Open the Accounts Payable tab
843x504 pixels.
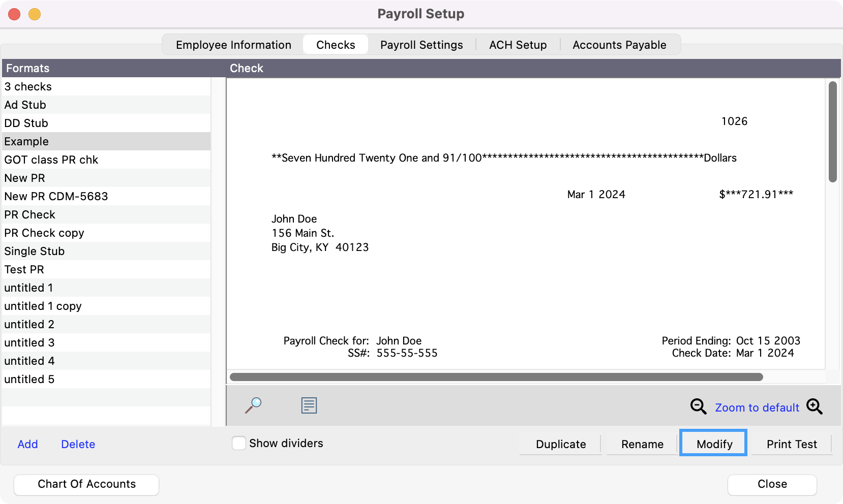point(619,45)
